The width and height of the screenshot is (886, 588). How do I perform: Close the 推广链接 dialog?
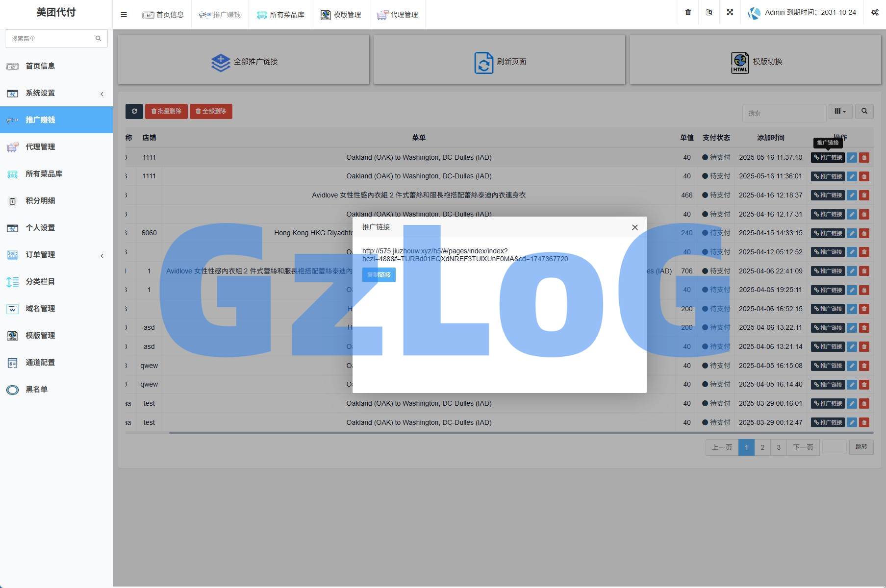pos(634,227)
